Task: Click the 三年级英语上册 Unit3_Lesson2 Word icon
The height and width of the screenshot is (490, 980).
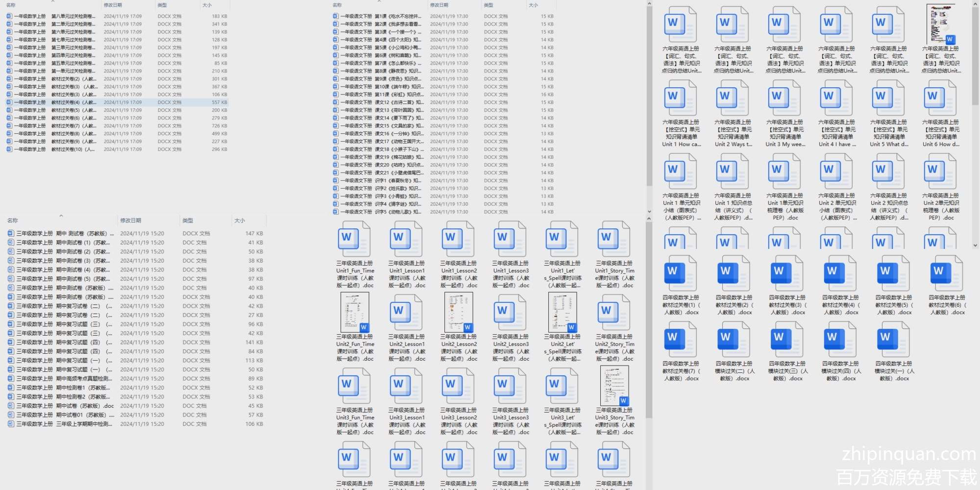Action: tap(458, 386)
